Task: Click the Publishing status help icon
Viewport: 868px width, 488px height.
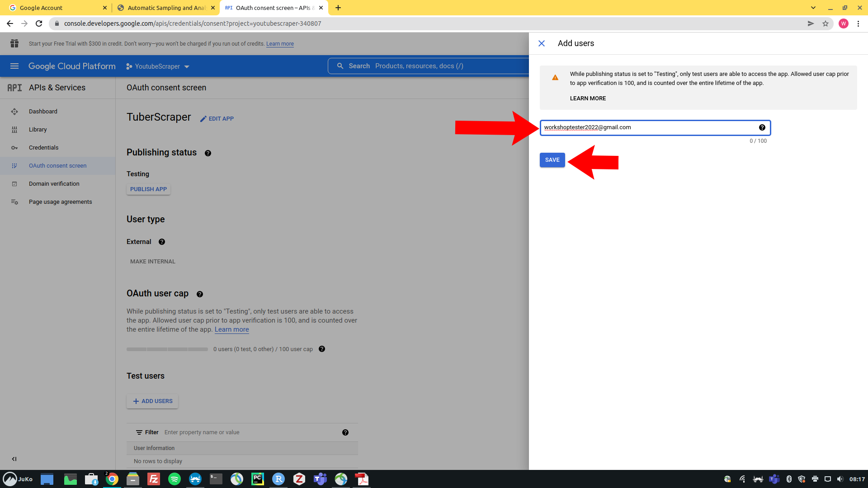Action: [x=208, y=153]
